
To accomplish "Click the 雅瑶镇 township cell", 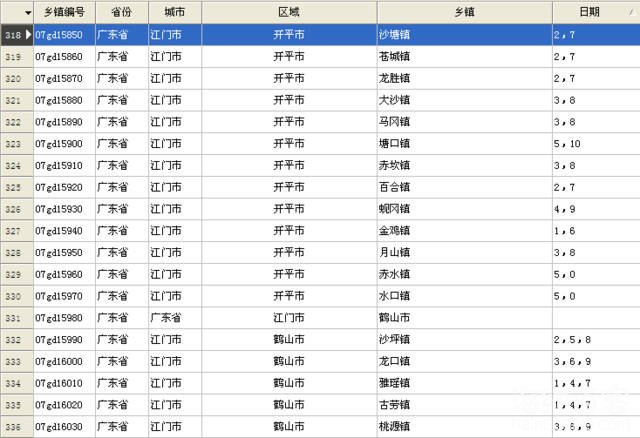I will 464,383.
